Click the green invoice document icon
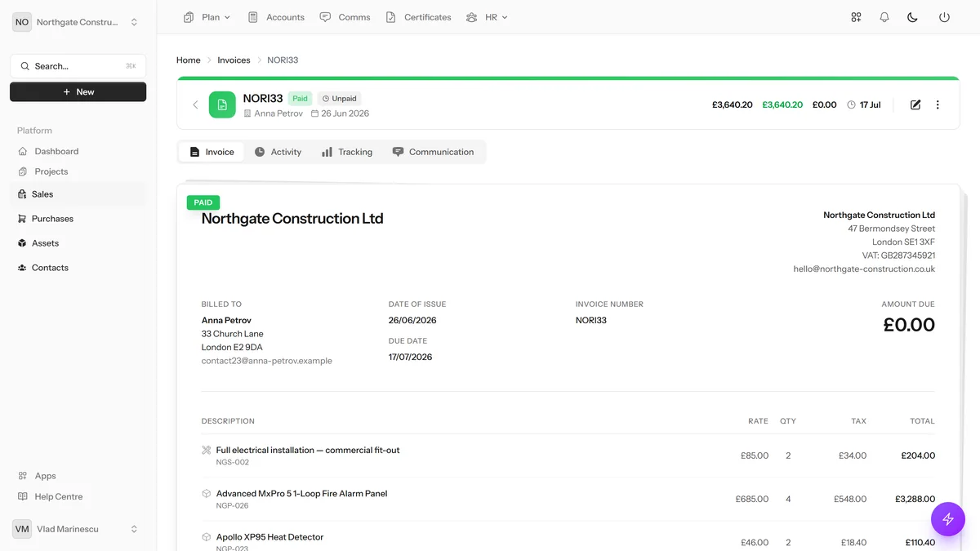This screenshot has width=980, height=551. [222, 104]
